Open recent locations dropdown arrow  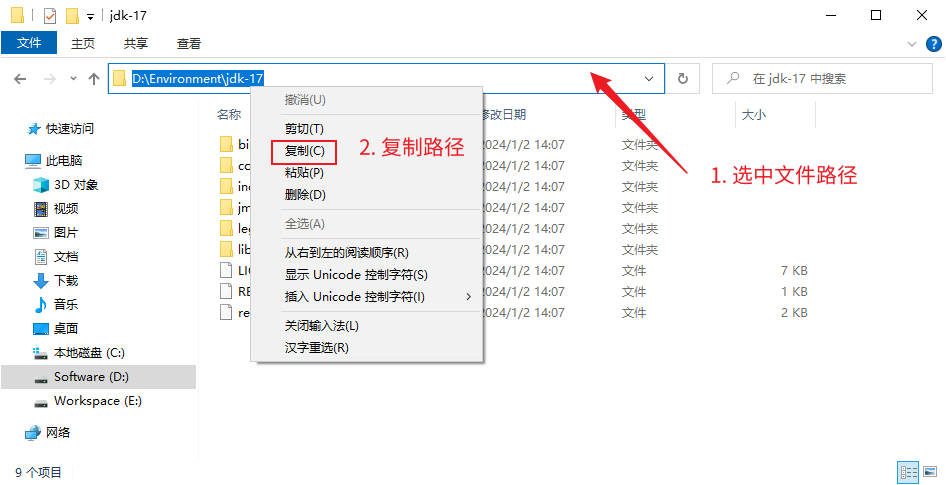pyautogui.click(x=73, y=79)
